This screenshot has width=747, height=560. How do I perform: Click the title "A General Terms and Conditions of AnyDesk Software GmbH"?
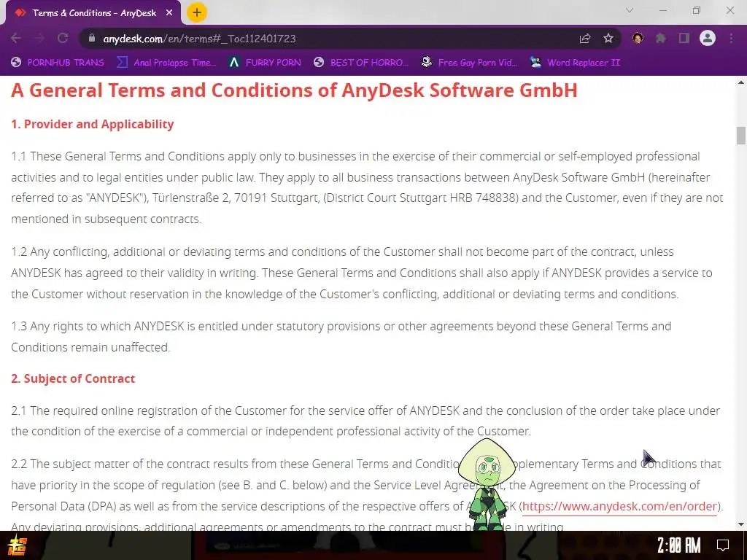294,90
